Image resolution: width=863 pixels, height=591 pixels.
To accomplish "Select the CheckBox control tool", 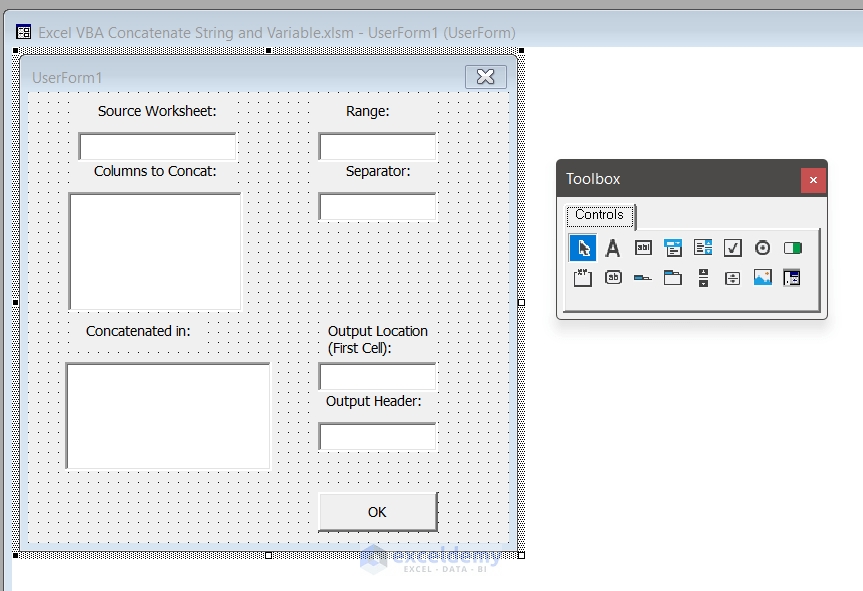I will (733, 247).
